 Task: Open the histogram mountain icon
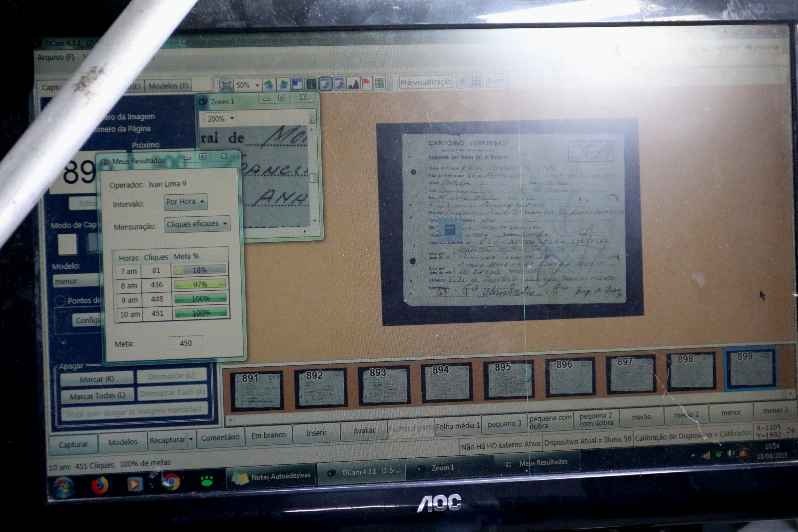coord(353,83)
